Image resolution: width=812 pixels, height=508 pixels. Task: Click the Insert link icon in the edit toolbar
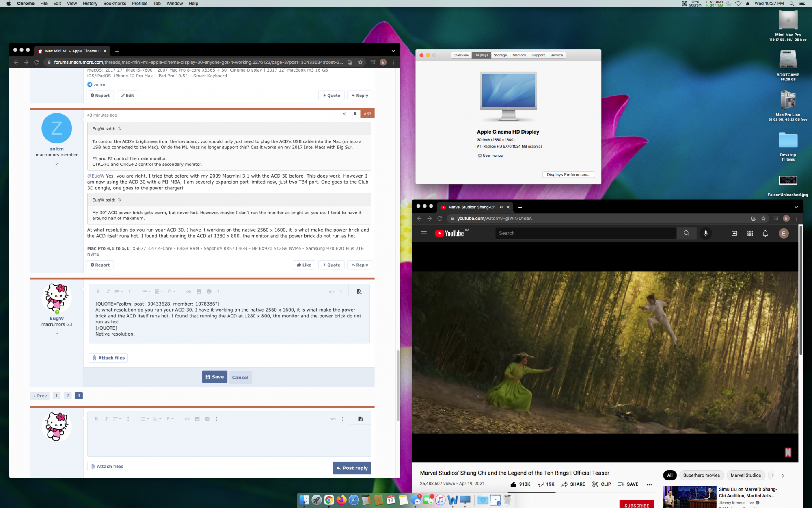point(188,291)
